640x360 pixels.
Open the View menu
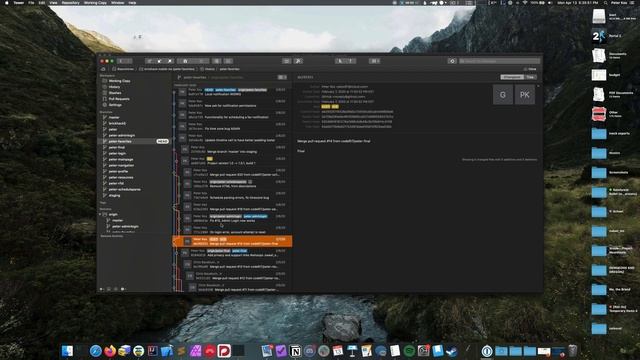click(53, 2)
